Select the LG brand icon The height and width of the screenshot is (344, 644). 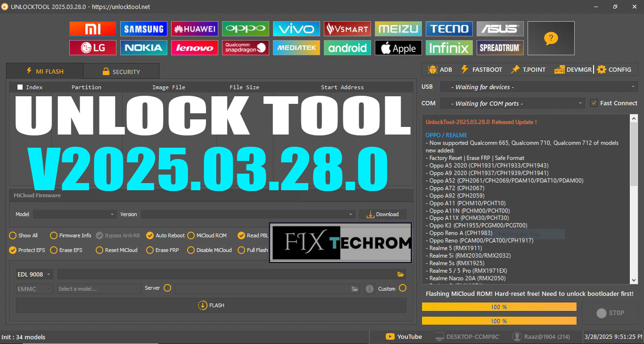coord(93,48)
